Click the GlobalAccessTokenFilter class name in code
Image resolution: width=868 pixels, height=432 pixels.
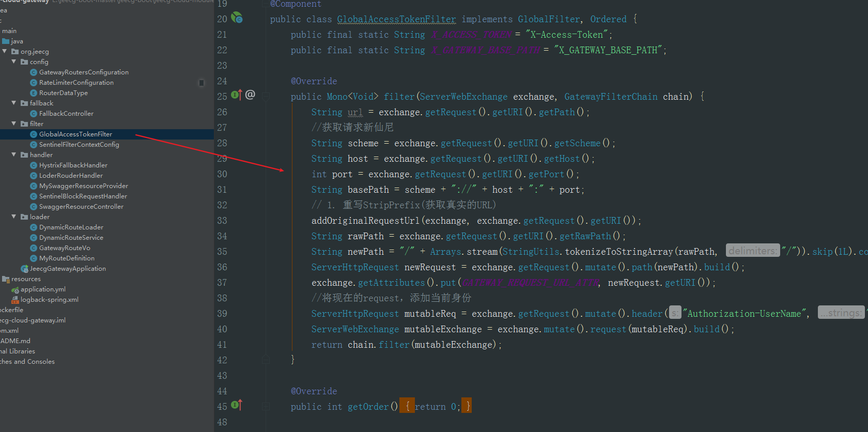tap(396, 19)
